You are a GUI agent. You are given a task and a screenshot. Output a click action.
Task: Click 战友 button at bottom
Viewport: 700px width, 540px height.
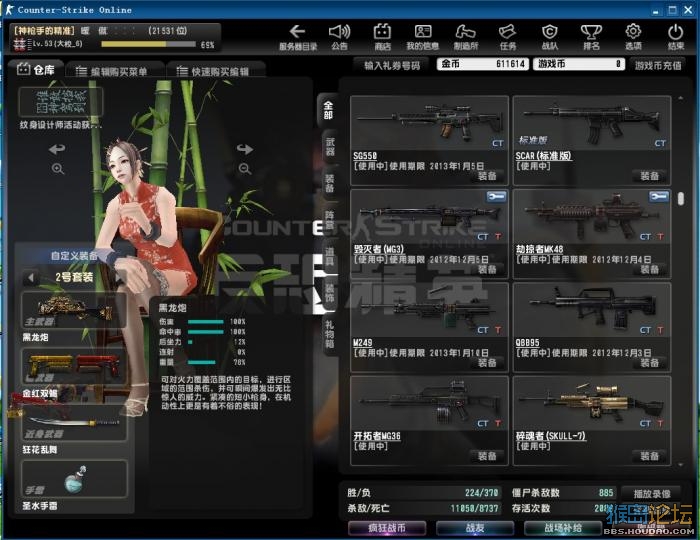[x=475, y=528]
